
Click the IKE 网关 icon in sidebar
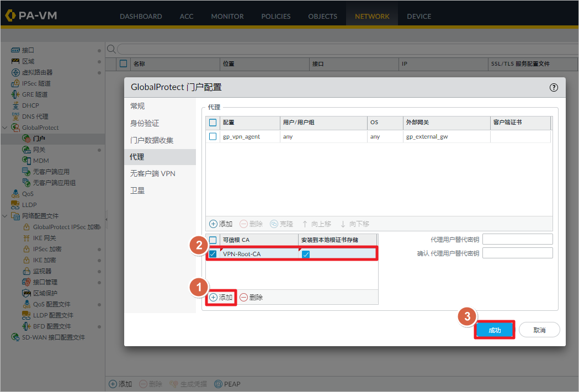pos(26,238)
